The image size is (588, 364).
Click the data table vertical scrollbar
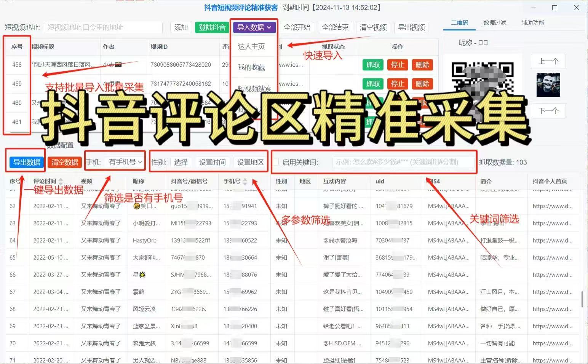tap(582, 299)
